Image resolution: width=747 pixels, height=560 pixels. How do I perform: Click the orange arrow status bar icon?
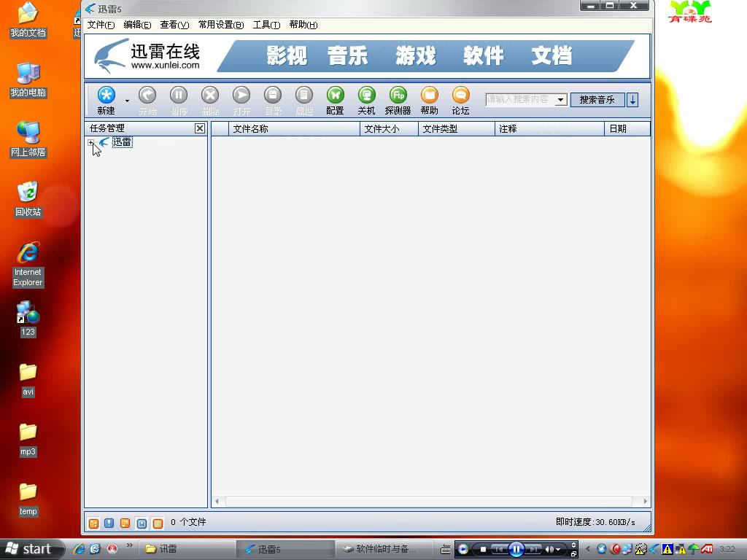click(125, 524)
